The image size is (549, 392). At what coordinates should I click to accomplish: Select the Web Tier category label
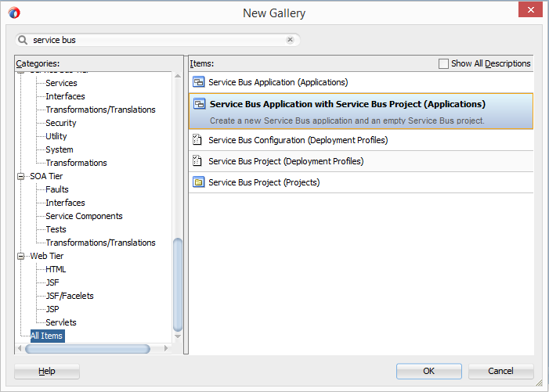point(46,256)
